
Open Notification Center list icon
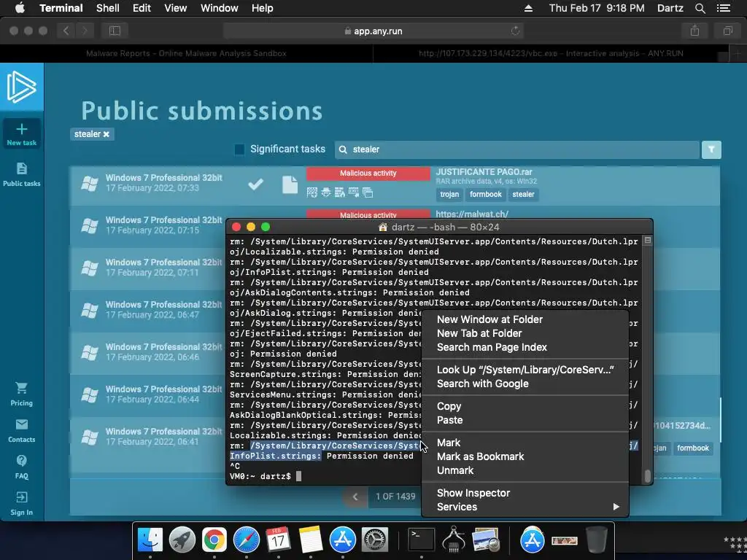point(724,8)
